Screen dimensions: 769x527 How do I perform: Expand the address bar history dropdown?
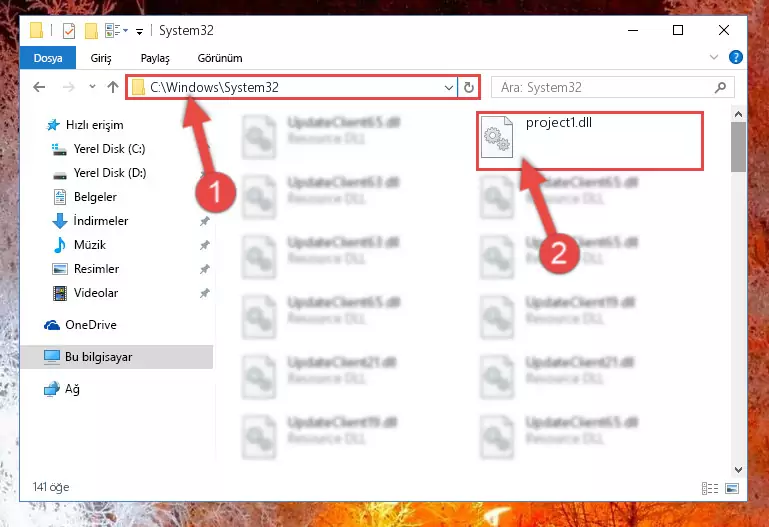pos(449,87)
